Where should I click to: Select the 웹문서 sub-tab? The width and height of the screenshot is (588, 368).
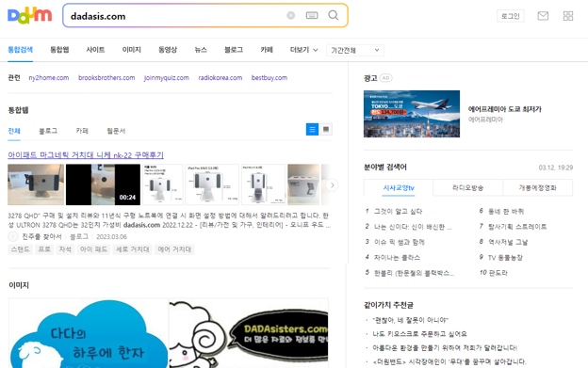(x=116, y=131)
